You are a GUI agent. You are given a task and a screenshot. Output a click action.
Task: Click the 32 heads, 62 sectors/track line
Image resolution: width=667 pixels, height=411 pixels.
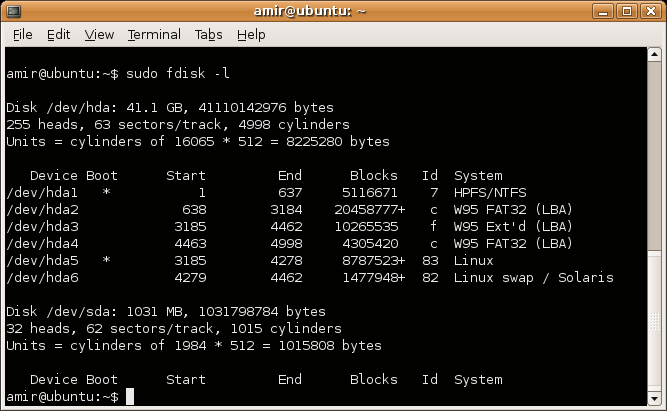(174, 328)
